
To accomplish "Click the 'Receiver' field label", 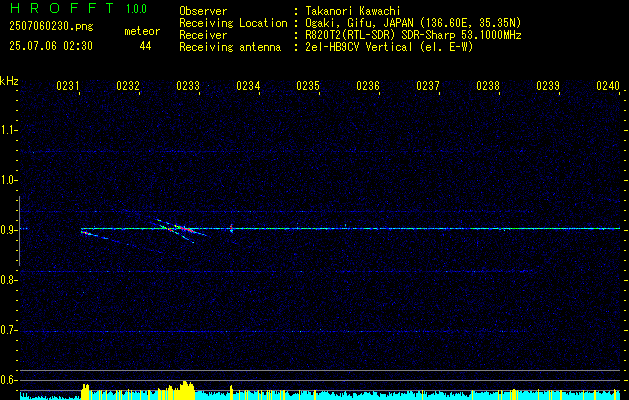I will (x=203, y=35).
